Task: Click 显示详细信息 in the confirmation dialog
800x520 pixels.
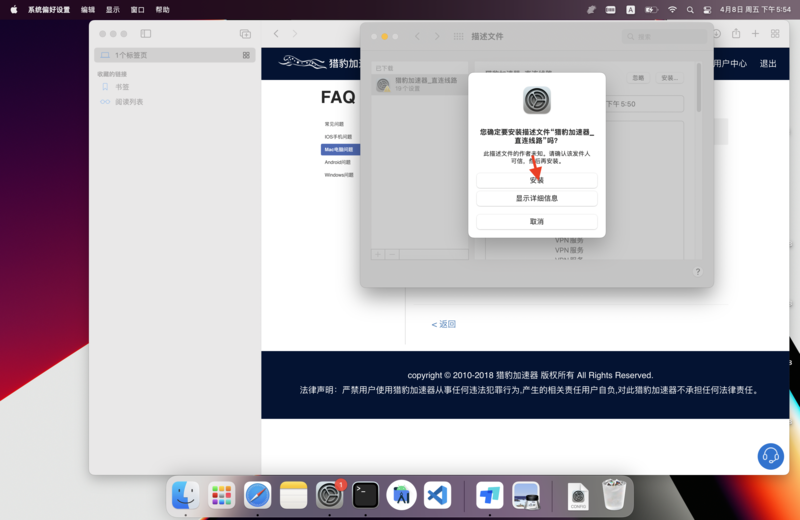Action: 536,198
